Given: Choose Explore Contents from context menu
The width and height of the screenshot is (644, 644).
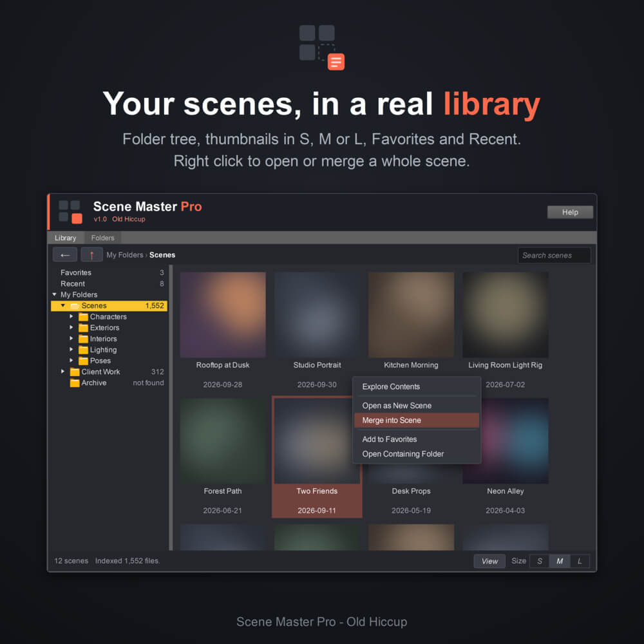Looking at the screenshot, I should (417, 386).
